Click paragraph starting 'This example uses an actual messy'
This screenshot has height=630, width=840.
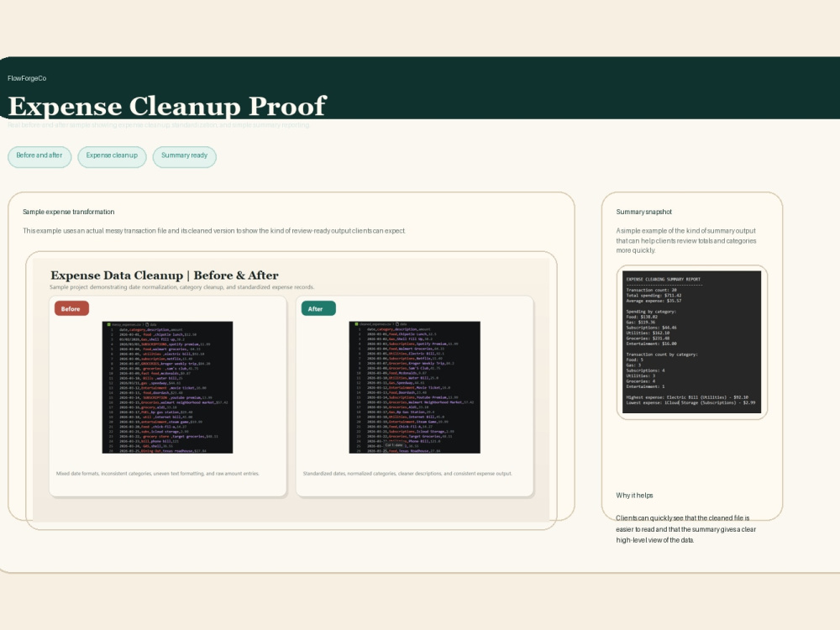214,231
